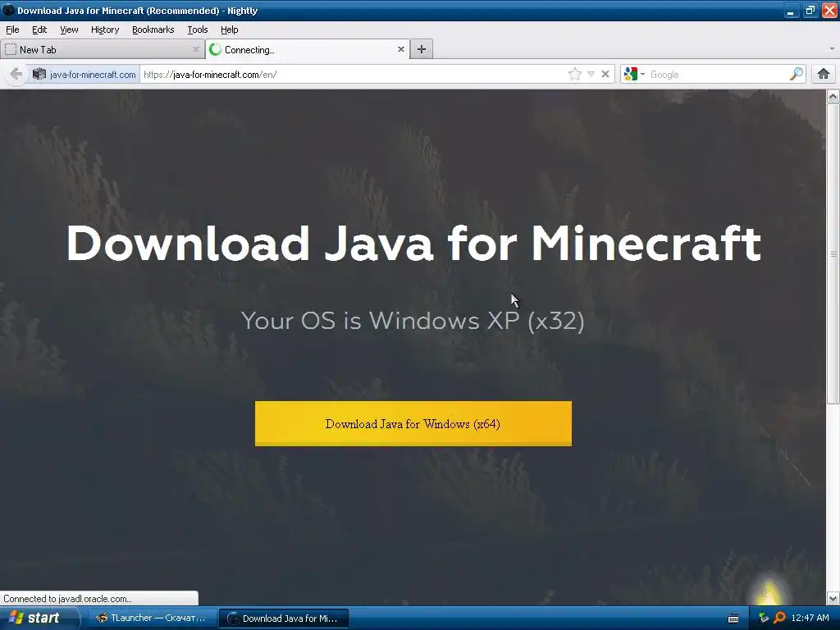
Task: Minimize the Nightly browser window
Action: point(791,10)
